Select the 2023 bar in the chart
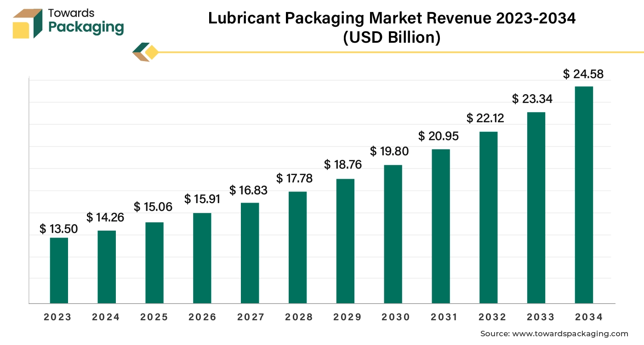 click(x=59, y=271)
